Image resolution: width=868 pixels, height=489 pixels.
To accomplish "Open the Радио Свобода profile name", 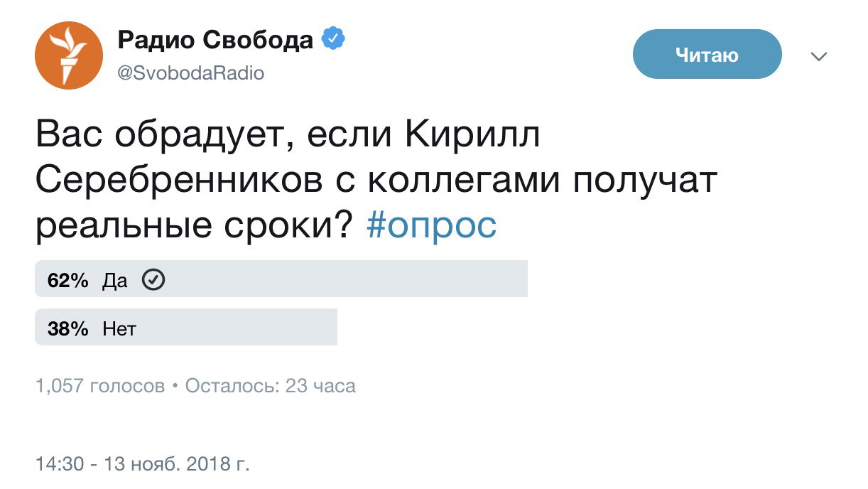I will [215, 41].
